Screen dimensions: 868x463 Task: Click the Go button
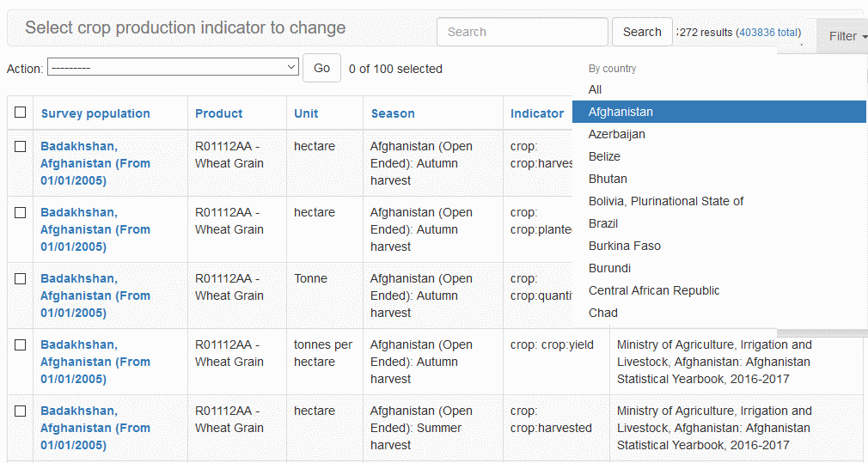[321, 68]
